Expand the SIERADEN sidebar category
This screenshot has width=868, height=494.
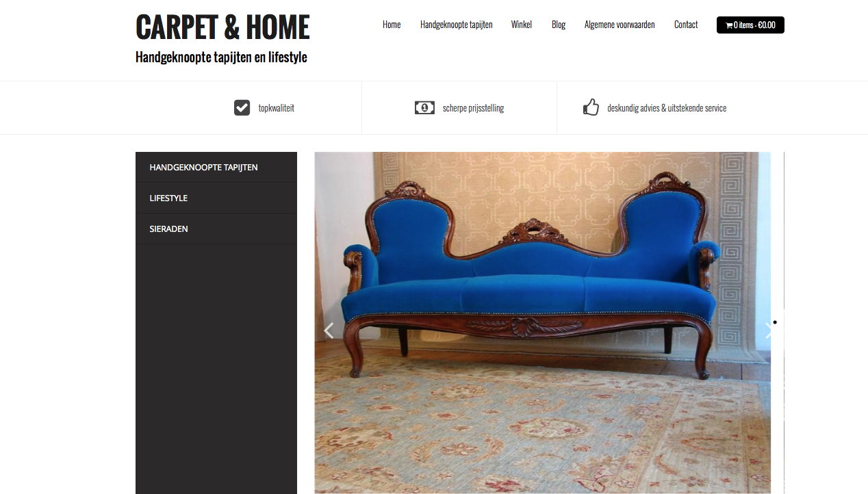point(216,229)
